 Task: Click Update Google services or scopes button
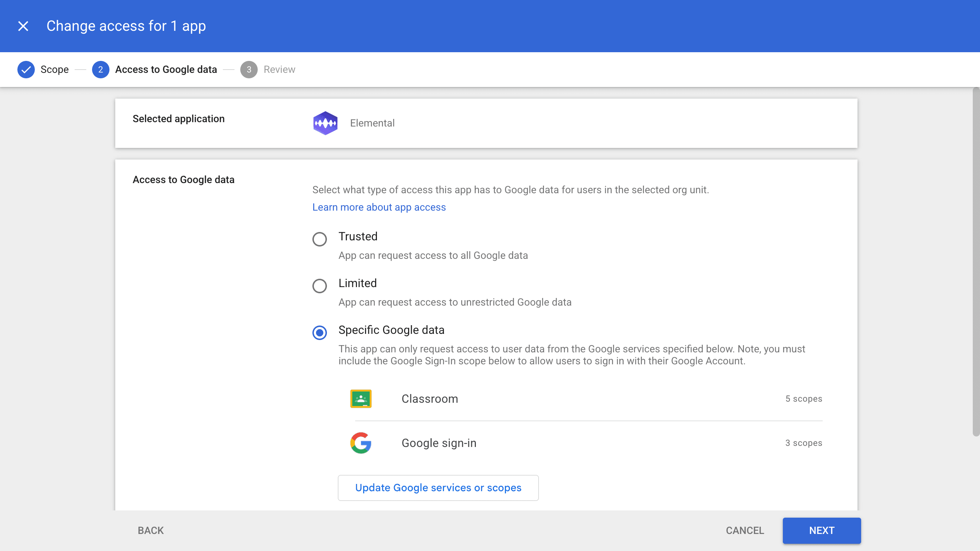pyautogui.click(x=438, y=488)
